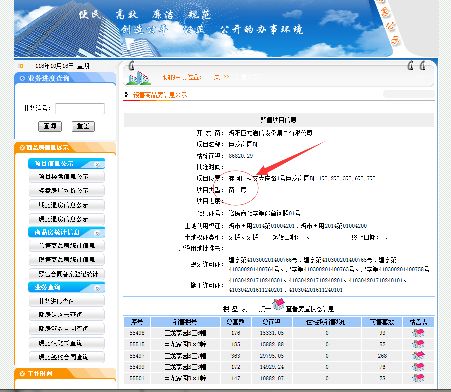The height and width of the screenshot is (392, 451).
Task: Open the second menu item under the 业务查询 sidebar header
Action: tap(67, 315)
